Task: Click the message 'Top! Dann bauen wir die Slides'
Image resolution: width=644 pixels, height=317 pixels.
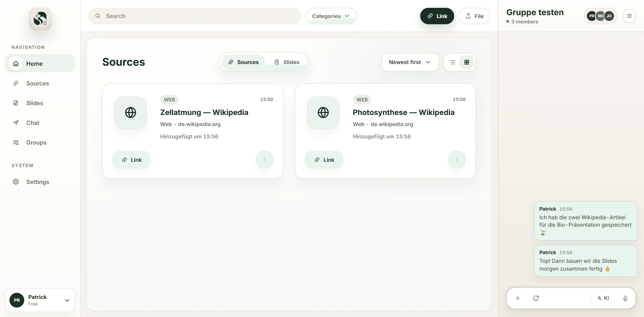Action: point(585,261)
